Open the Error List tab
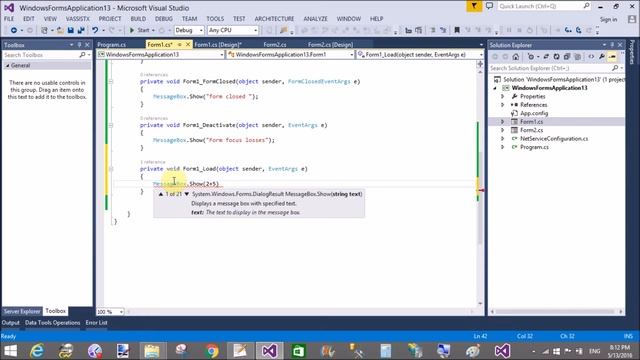Image resolution: width=640 pixels, height=360 pixels. pyautogui.click(x=96, y=322)
